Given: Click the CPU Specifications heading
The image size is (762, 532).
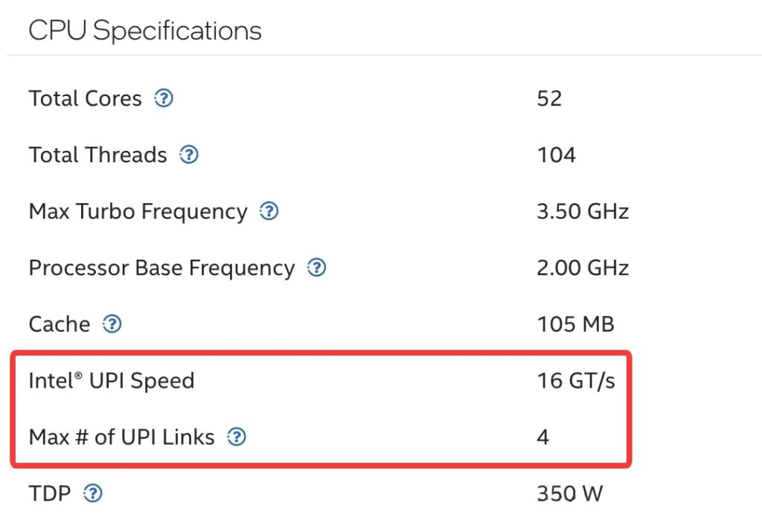Looking at the screenshot, I should pos(145,31).
